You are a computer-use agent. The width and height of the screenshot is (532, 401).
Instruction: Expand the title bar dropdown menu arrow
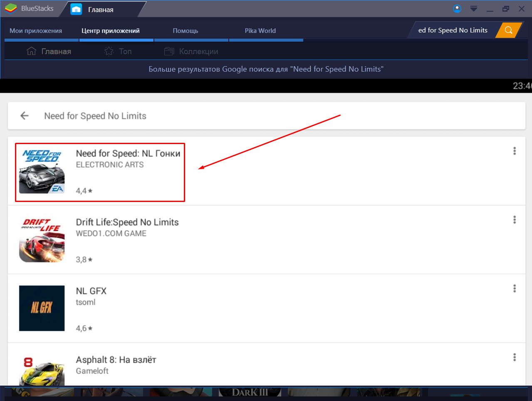(x=474, y=9)
